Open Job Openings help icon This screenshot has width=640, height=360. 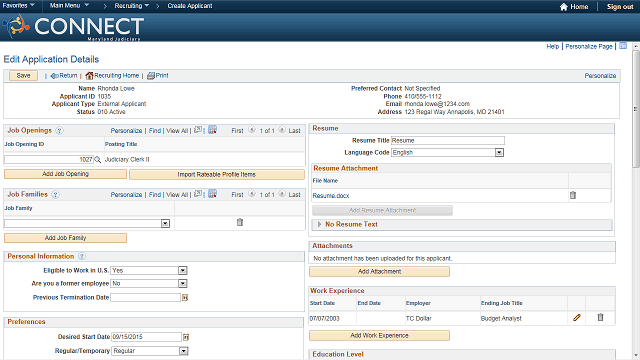(59, 131)
